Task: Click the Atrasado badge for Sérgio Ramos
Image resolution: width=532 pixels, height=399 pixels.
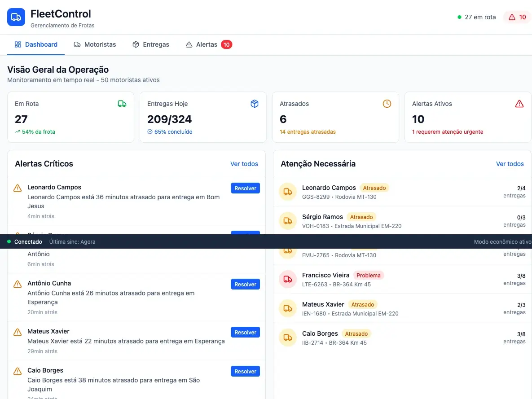Action: point(361,217)
